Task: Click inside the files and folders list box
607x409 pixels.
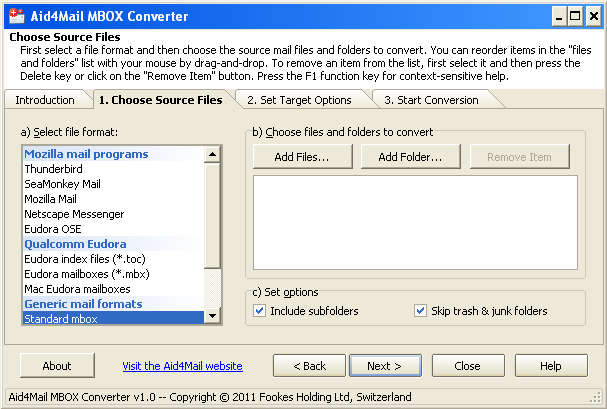Action: [415, 222]
